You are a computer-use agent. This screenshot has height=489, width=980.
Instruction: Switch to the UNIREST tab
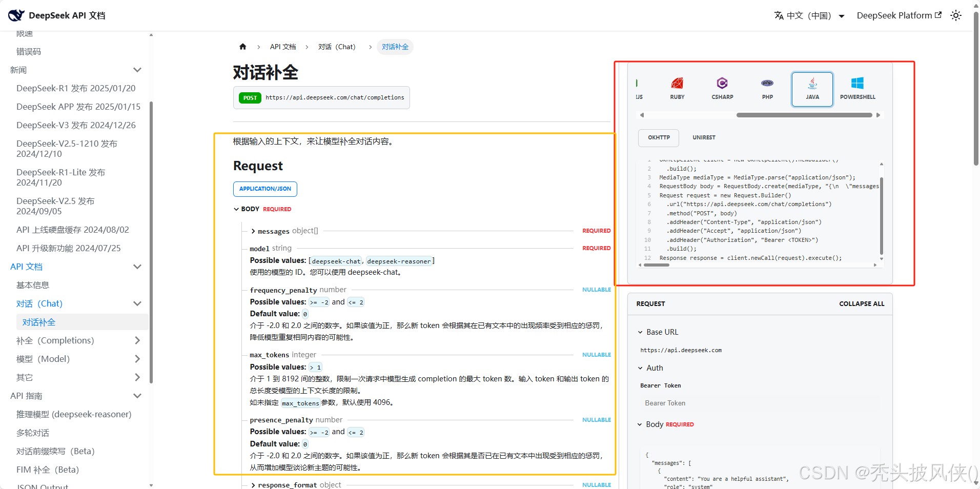[x=704, y=137]
